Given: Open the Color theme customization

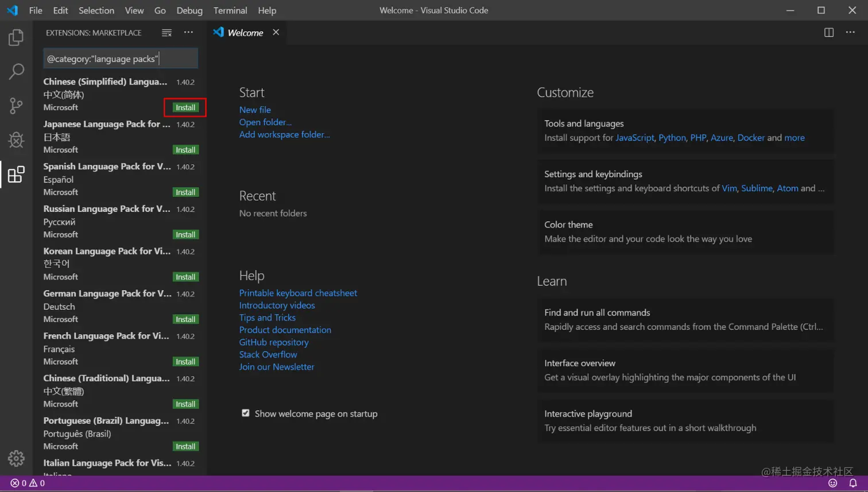Looking at the screenshot, I should (685, 231).
